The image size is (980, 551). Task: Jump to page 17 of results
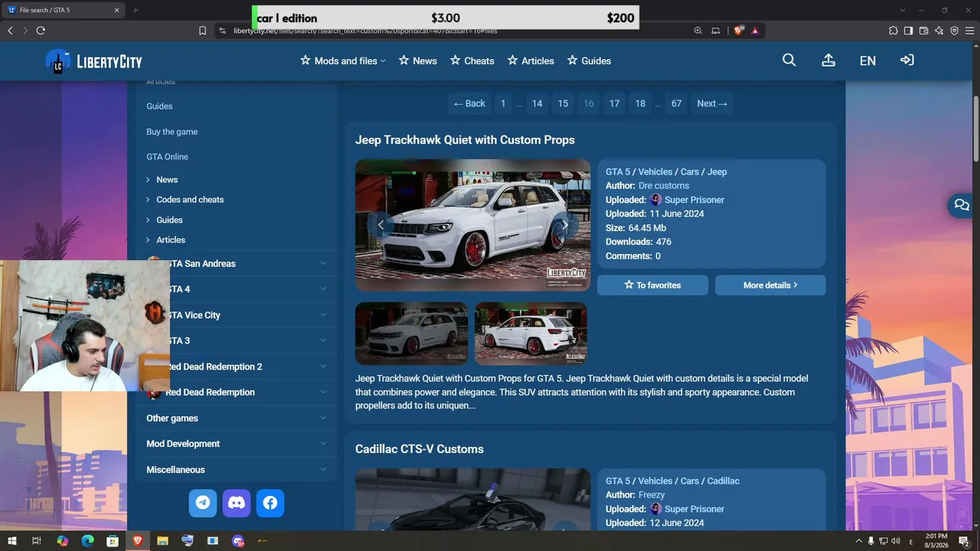click(x=614, y=103)
